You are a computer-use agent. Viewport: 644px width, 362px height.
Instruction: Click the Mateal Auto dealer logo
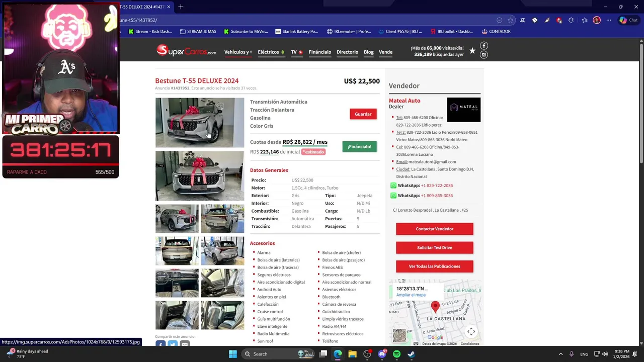pyautogui.click(x=463, y=110)
